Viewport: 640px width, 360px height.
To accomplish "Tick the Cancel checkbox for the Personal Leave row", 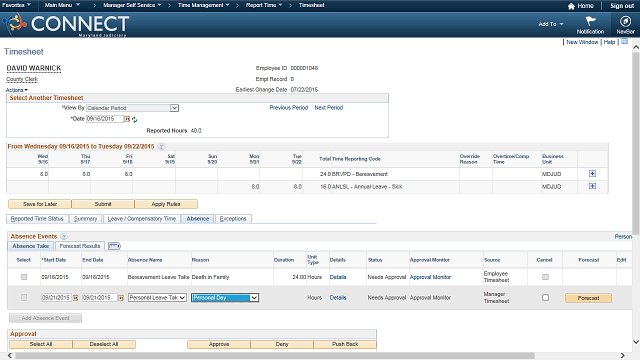I will pyautogui.click(x=545, y=298).
